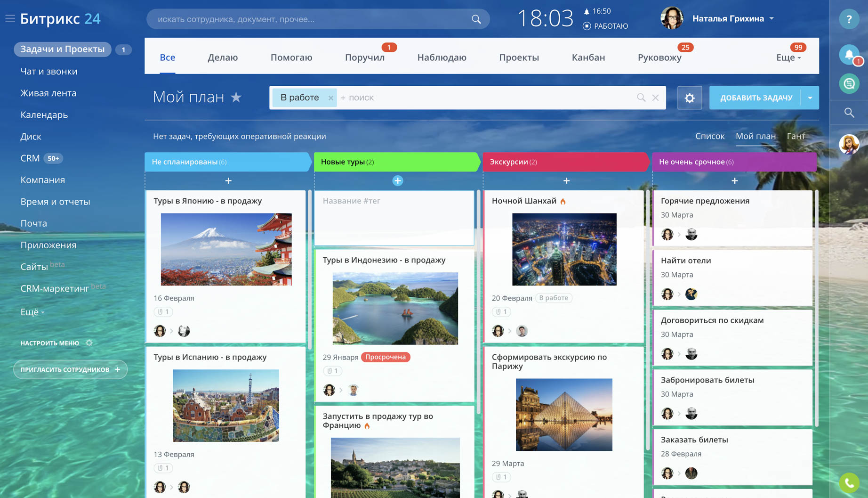Switch to the Канбан tab
This screenshot has height=498, width=868.
point(588,57)
